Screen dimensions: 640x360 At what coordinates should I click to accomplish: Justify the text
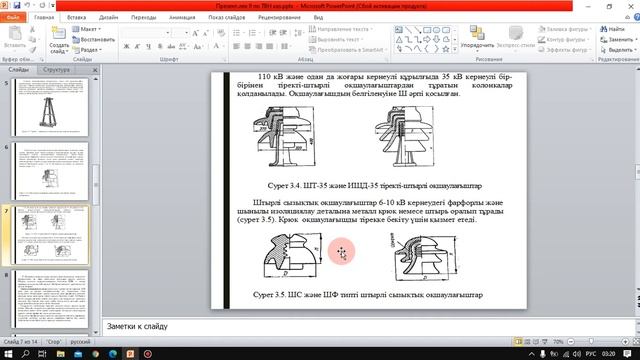(269, 47)
